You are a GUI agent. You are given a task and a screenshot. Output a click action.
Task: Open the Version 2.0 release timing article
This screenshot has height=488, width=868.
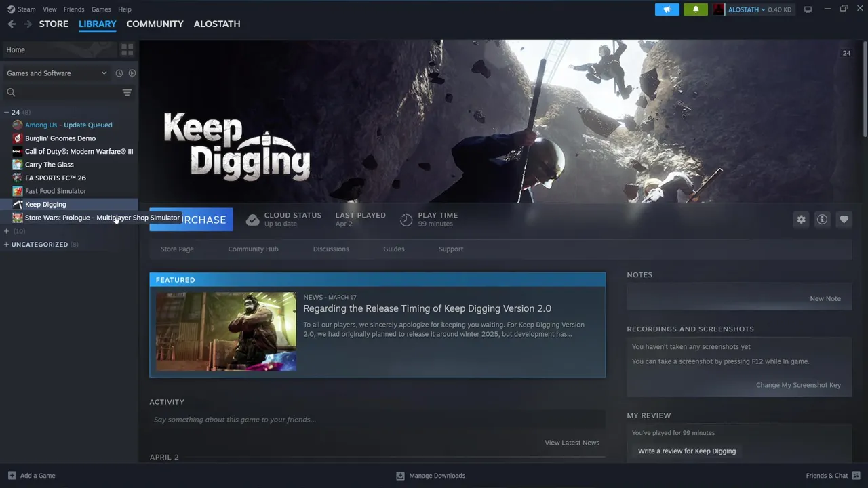pyautogui.click(x=427, y=308)
